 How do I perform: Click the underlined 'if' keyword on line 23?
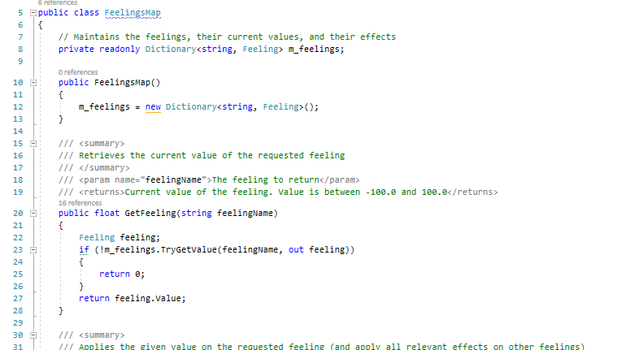point(84,250)
